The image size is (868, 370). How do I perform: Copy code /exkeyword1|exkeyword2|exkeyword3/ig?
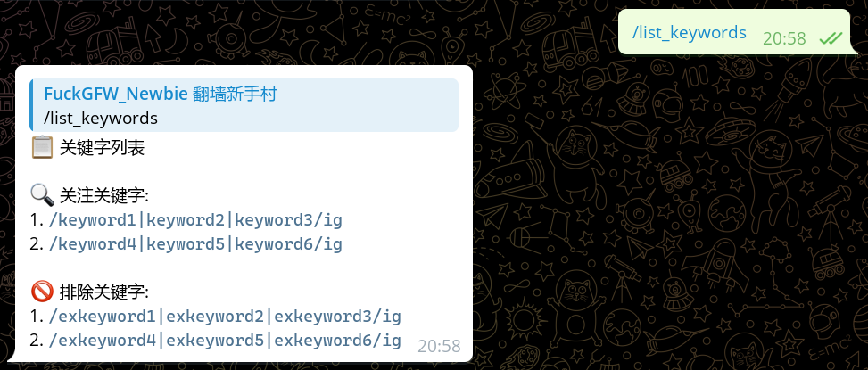(225, 317)
